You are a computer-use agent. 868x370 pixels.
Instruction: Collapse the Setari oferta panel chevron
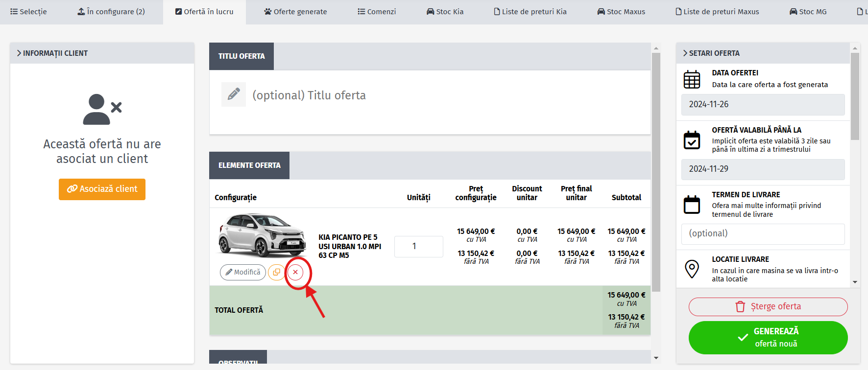(x=685, y=53)
